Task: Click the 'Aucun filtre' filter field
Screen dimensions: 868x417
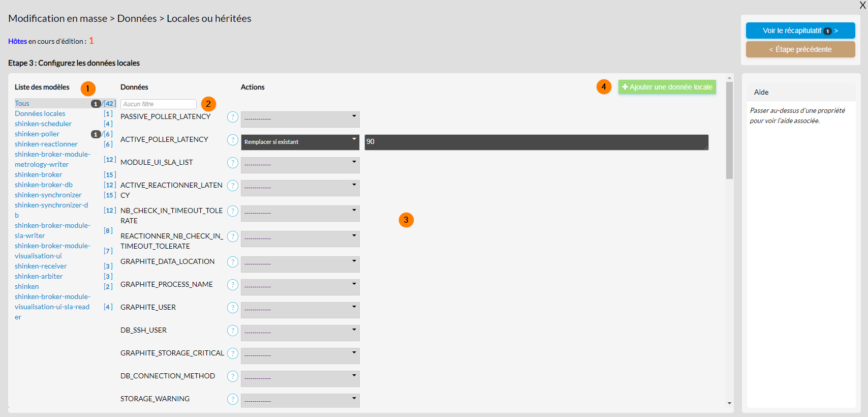Action: 158,104
